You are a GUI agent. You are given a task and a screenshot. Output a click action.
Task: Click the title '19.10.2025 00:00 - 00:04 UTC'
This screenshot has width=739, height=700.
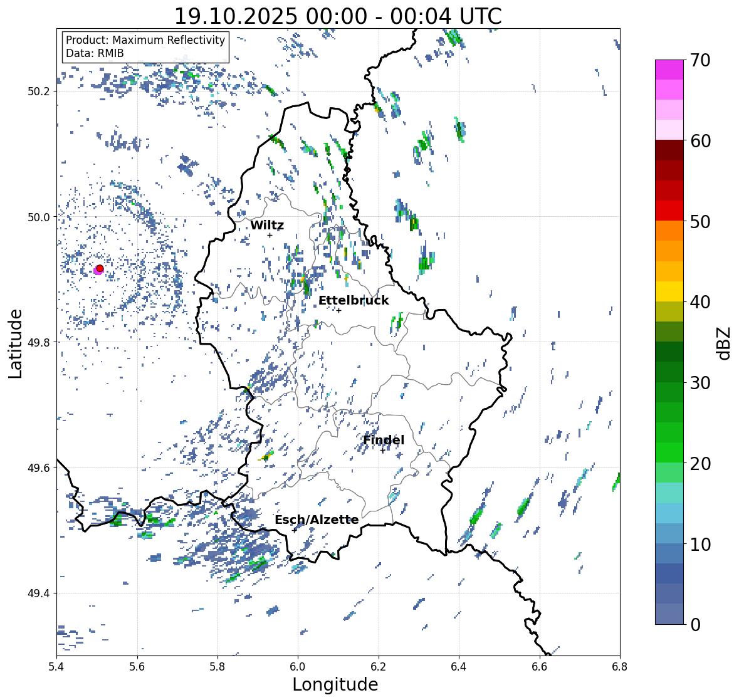[338, 16]
